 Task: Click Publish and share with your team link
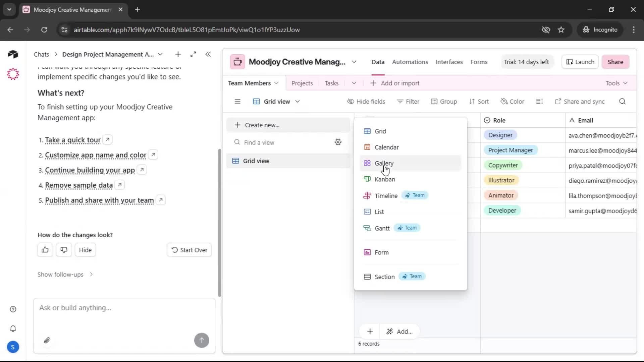(x=99, y=200)
